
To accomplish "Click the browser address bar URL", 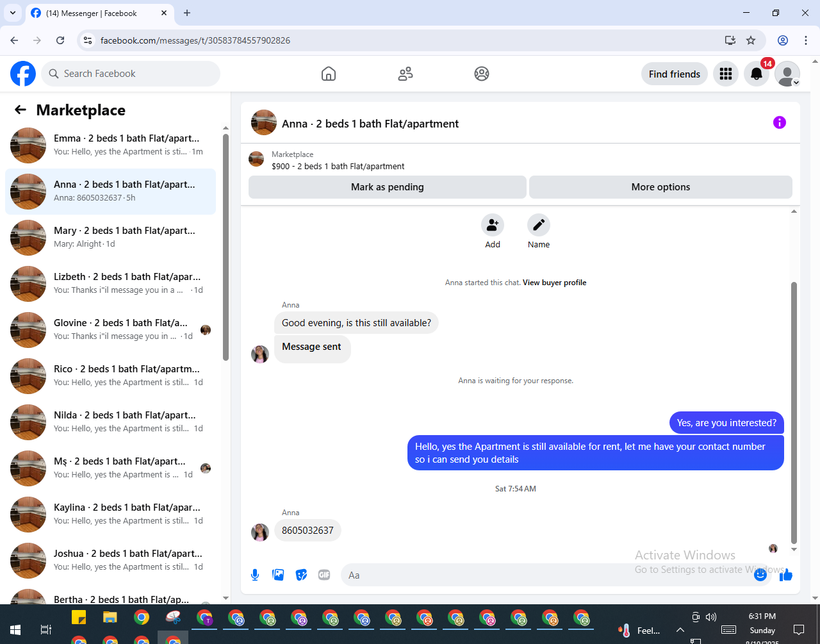I will 195,40.
